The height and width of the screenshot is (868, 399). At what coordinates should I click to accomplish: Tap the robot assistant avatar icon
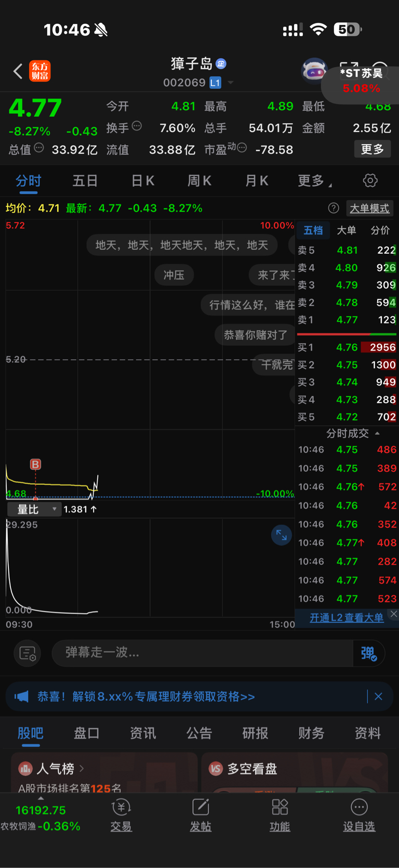(x=314, y=70)
